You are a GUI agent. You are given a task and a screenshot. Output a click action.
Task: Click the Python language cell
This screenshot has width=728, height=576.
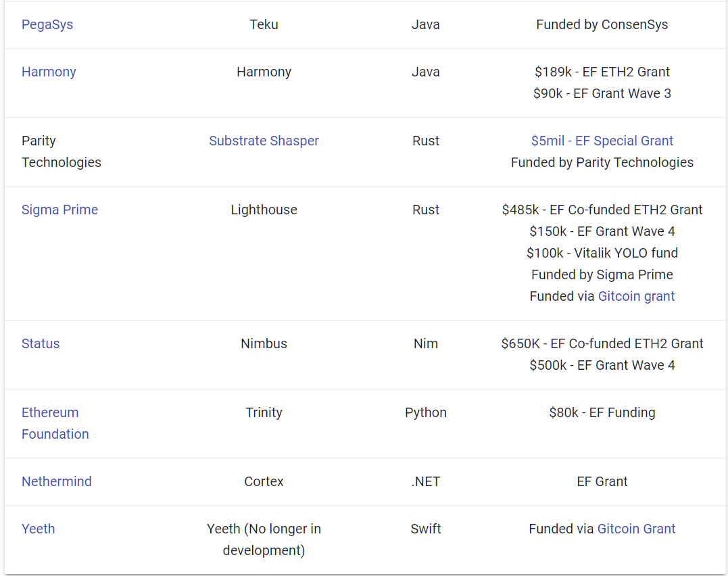tap(425, 412)
